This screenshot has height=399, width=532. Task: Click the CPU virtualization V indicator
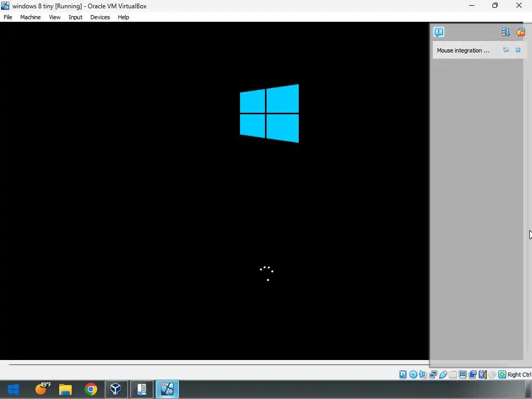[483, 374]
